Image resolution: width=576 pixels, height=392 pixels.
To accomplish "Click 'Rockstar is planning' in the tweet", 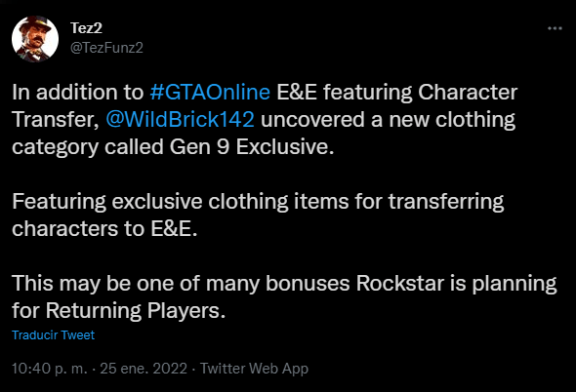I will 457,284.
